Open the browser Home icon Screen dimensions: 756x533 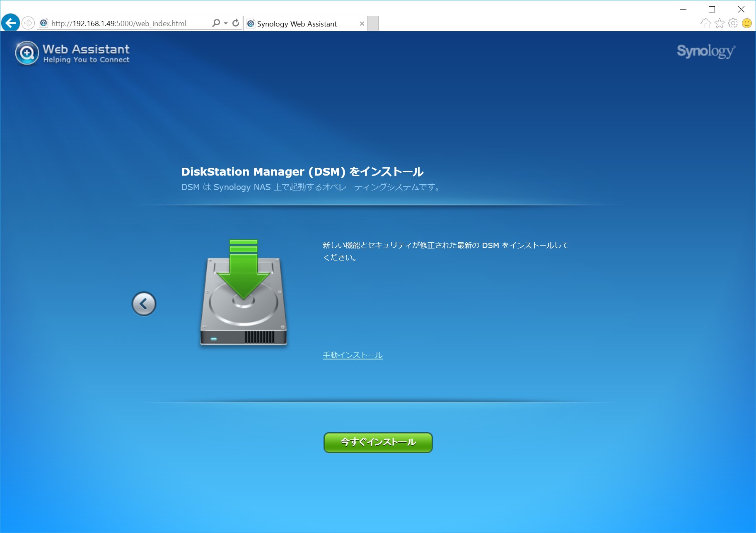(x=705, y=24)
